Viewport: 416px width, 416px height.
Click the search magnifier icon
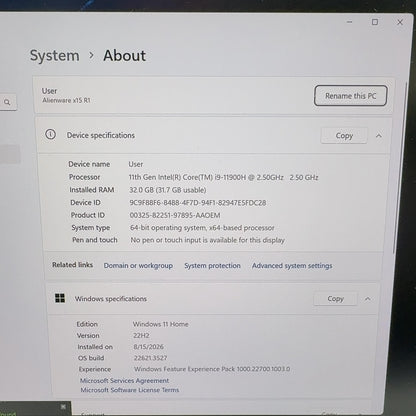pyautogui.click(x=7, y=102)
